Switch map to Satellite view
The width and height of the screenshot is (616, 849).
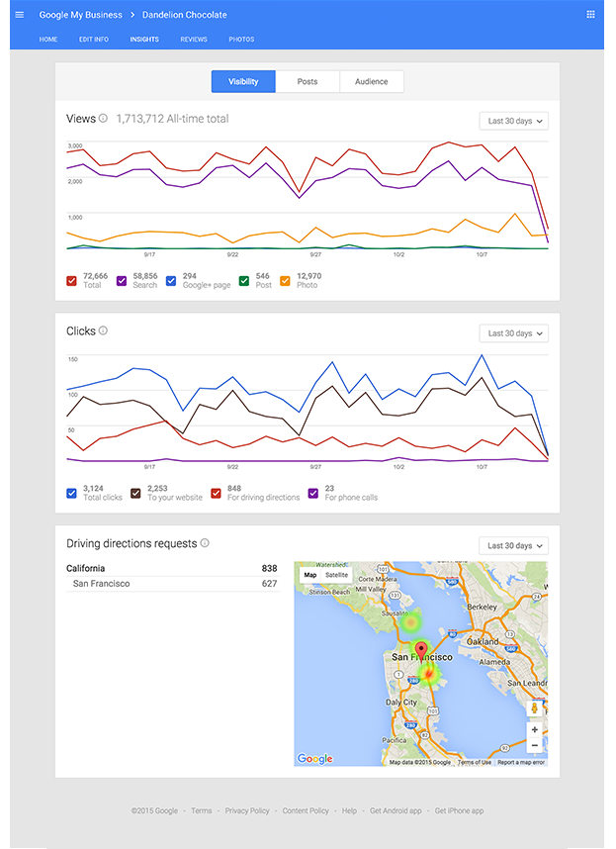pos(337,575)
